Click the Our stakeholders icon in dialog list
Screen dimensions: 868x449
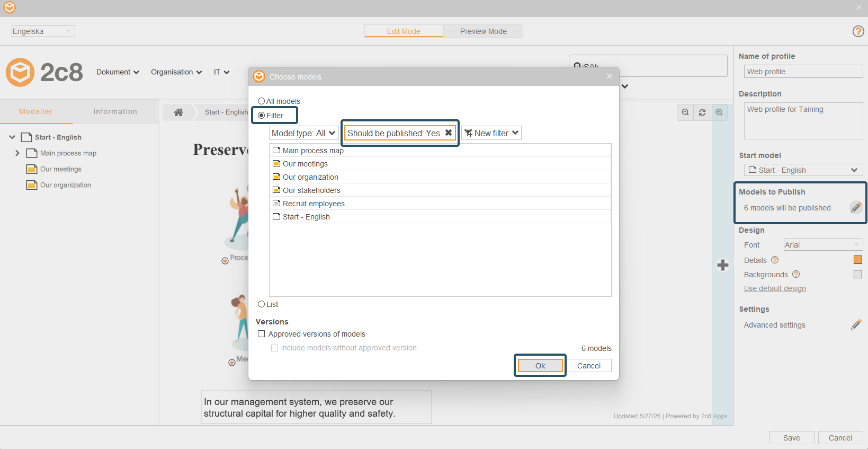(x=276, y=190)
